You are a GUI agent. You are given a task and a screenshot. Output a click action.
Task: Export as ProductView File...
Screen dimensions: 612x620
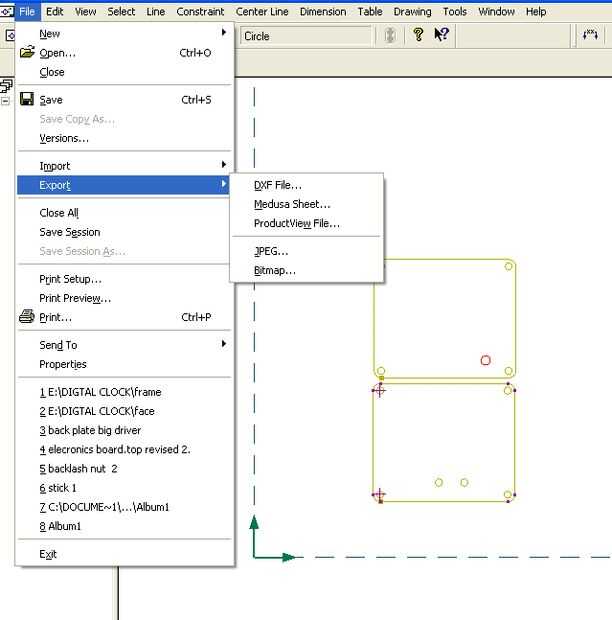pyautogui.click(x=306, y=223)
